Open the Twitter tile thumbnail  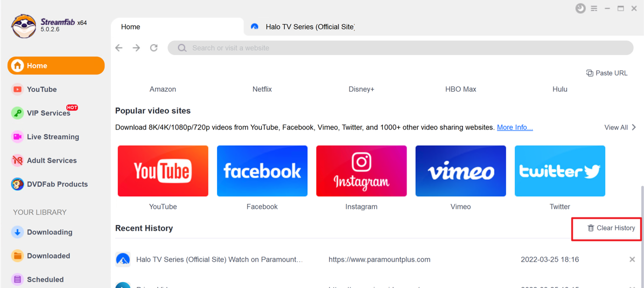[560, 171]
